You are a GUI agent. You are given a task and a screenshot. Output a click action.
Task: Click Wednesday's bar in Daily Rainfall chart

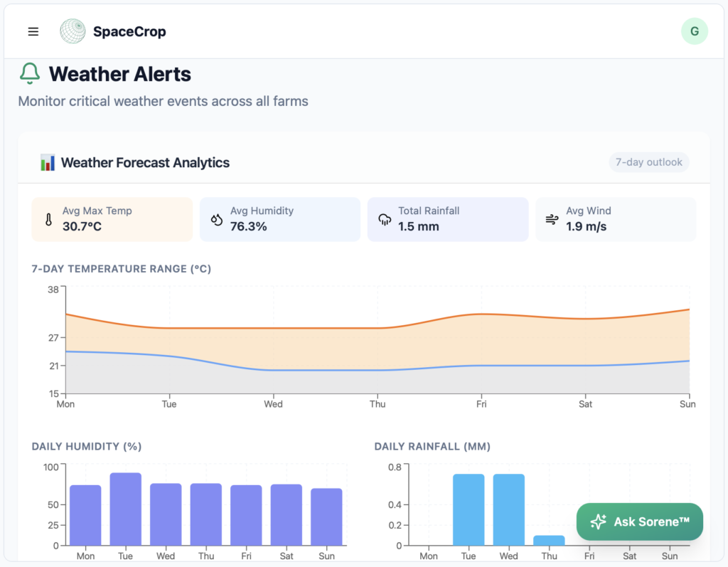(x=508, y=509)
